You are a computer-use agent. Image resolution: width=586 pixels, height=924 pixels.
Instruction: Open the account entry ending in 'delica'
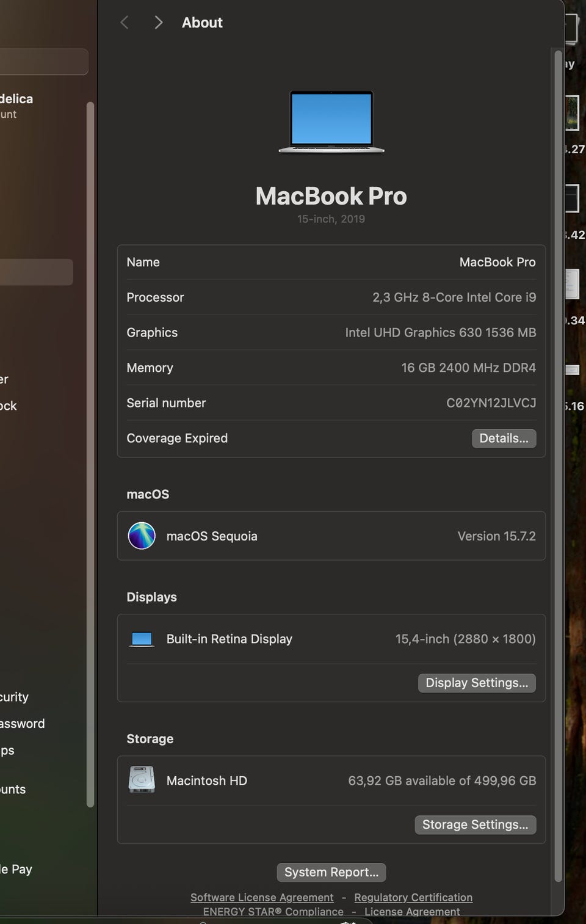click(16, 105)
